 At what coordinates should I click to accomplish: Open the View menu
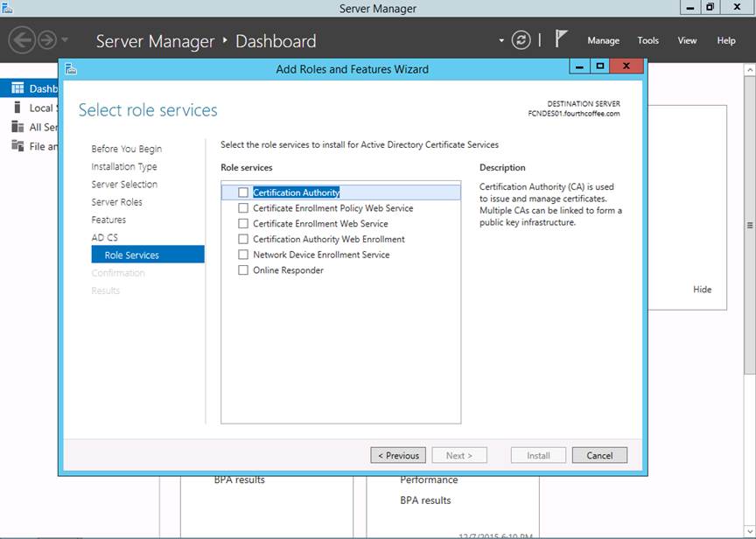point(687,40)
